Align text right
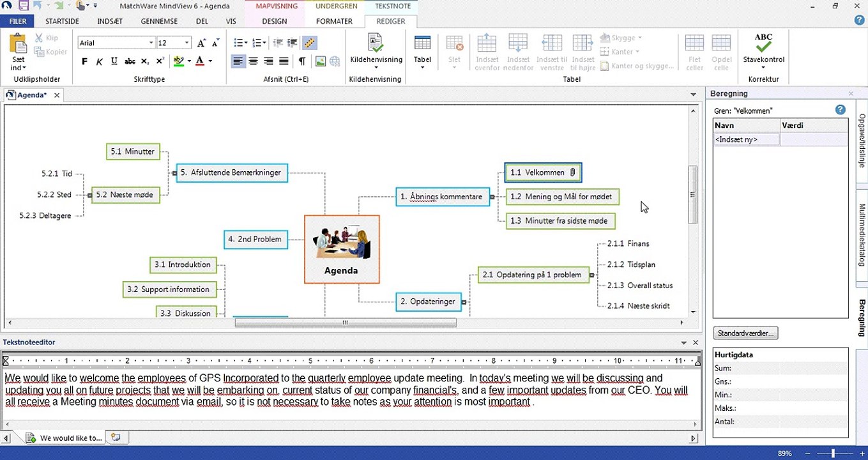Viewport: 868px width, 460px height. pyautogui.click(x=268, y=61)
